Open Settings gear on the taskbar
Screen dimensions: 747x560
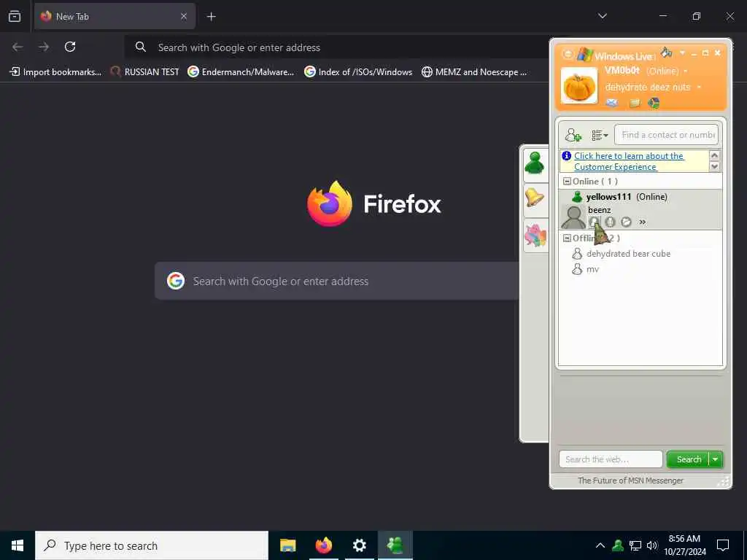359,545
